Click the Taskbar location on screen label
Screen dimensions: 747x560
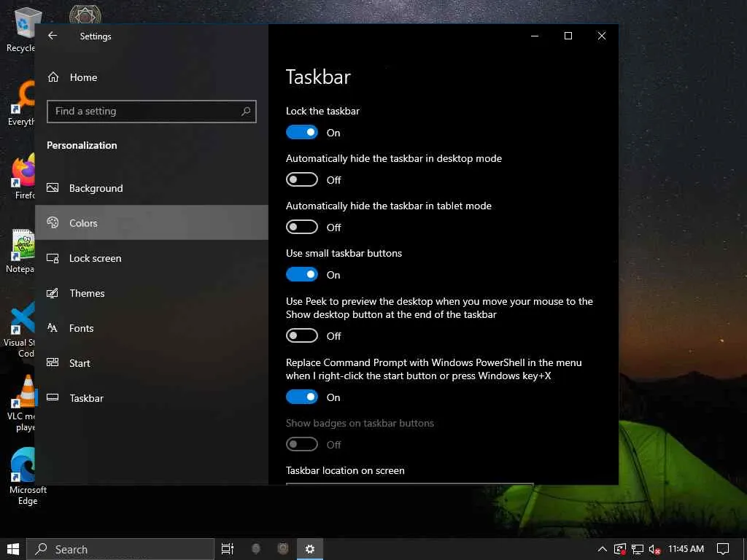coord(345,470)
